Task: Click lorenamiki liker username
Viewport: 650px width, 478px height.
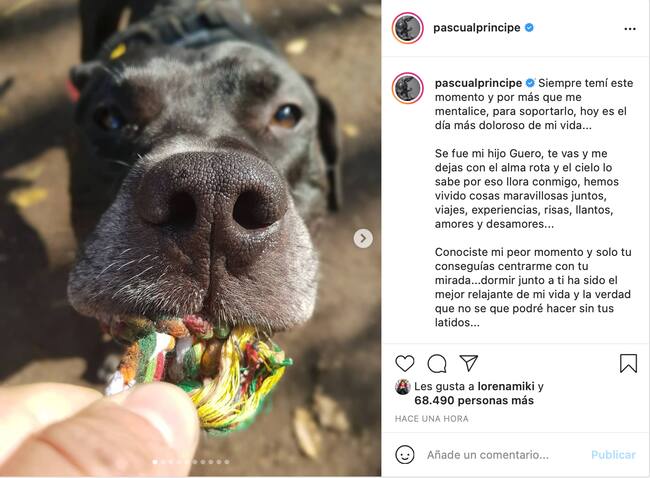Action: pyautogui.click(x=506, y=386)
